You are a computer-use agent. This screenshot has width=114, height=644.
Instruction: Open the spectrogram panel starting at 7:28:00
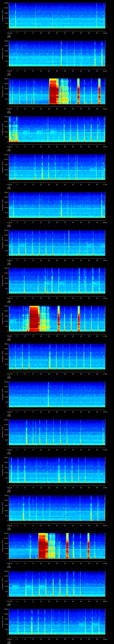(x=57, y=243)
